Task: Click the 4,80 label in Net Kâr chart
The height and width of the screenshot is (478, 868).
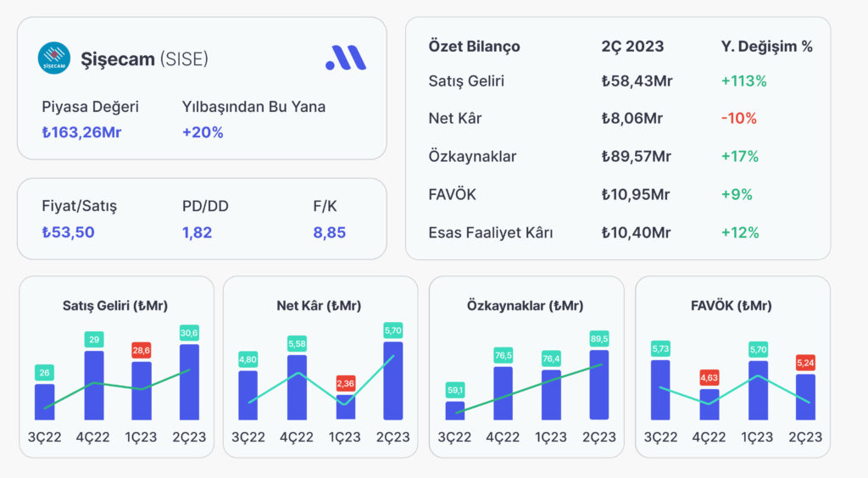Action: click(x=248, y=359)
